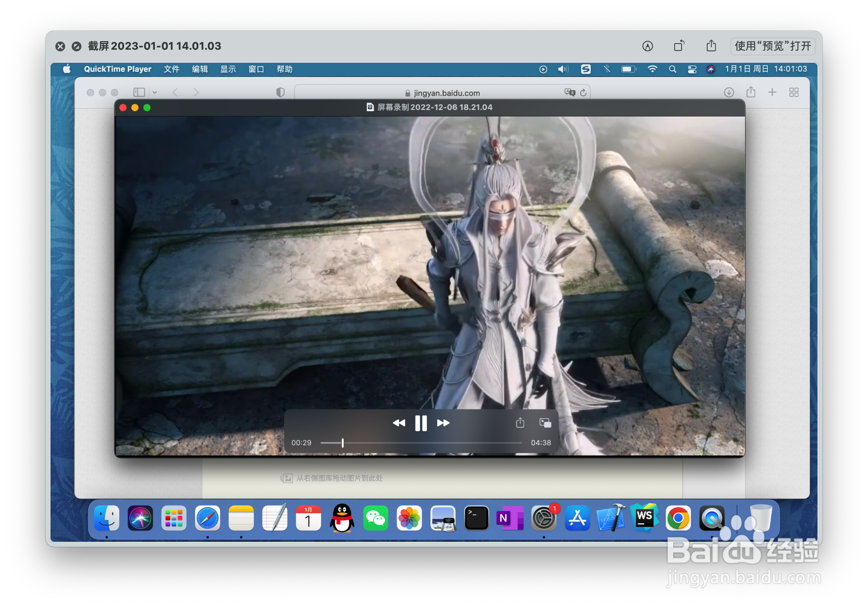Open Notes from the Dock

pos(241,518)
